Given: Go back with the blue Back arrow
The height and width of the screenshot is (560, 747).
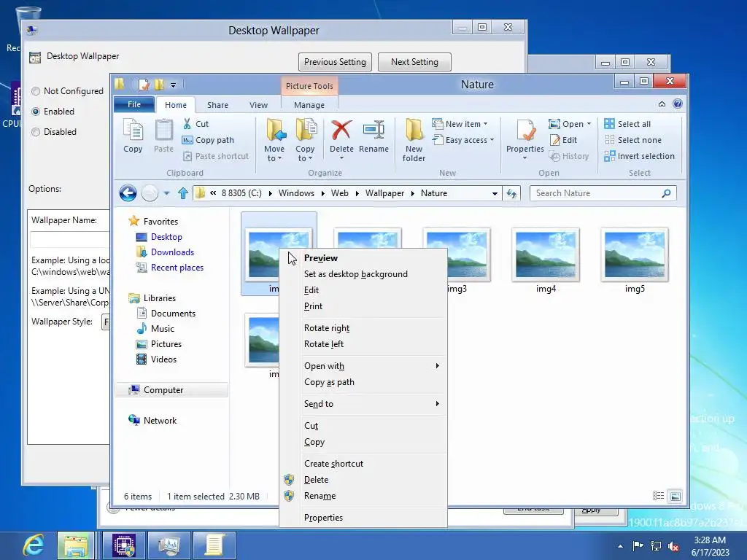Looking at the screenshot, I should (x=128, y=192).
